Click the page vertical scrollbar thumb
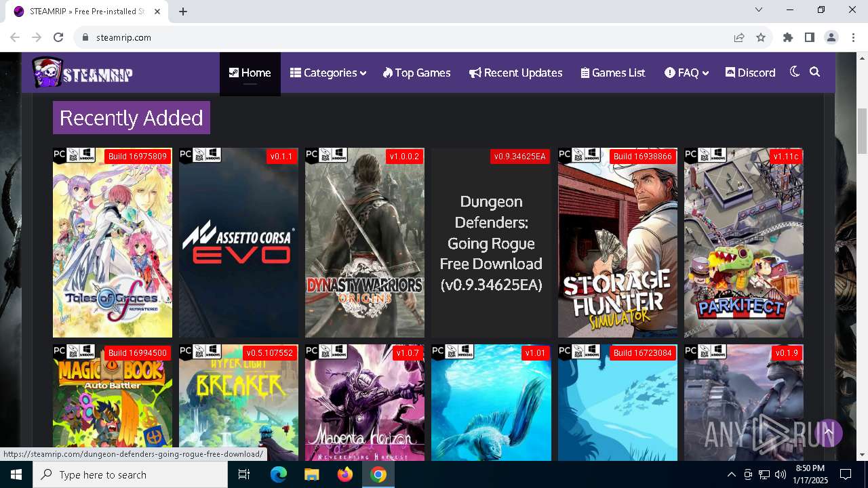The height and width of the screenshot is (488, 868). [862, 131]
